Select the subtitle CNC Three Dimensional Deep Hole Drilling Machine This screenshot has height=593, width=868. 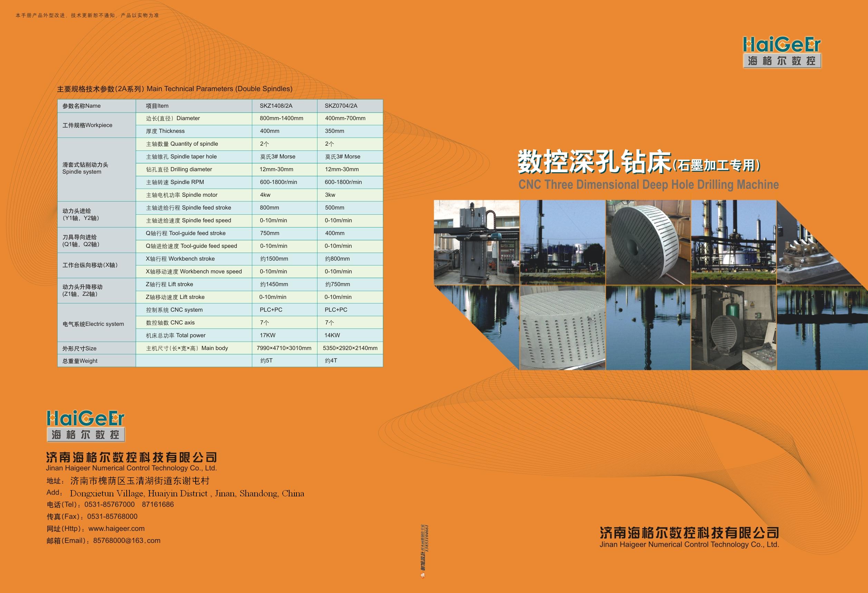click(x=648, y=184)
